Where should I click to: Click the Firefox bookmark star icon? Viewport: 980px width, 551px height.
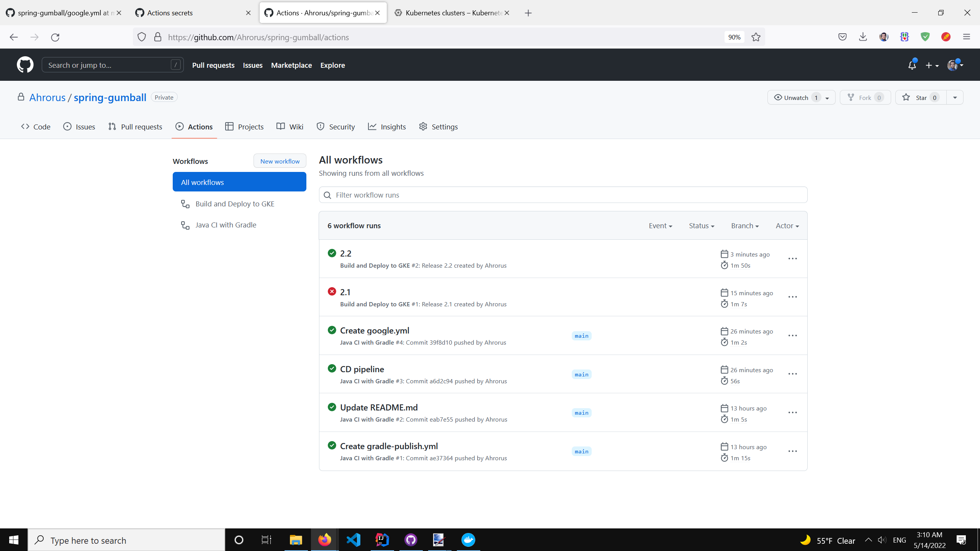[x=756, y=37]
